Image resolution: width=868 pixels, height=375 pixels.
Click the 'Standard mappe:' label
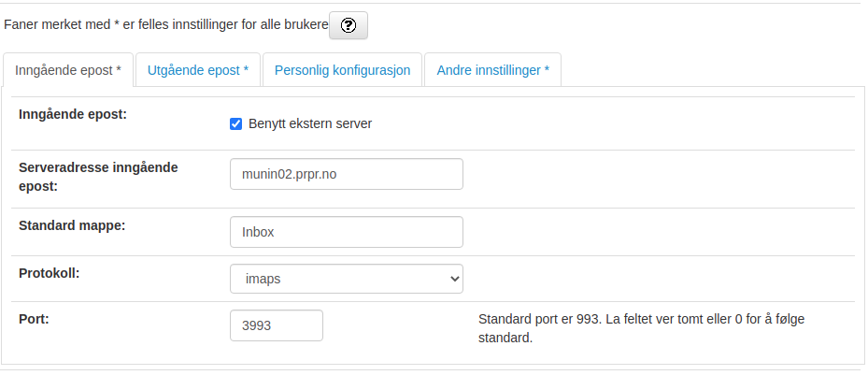[72, 225]
